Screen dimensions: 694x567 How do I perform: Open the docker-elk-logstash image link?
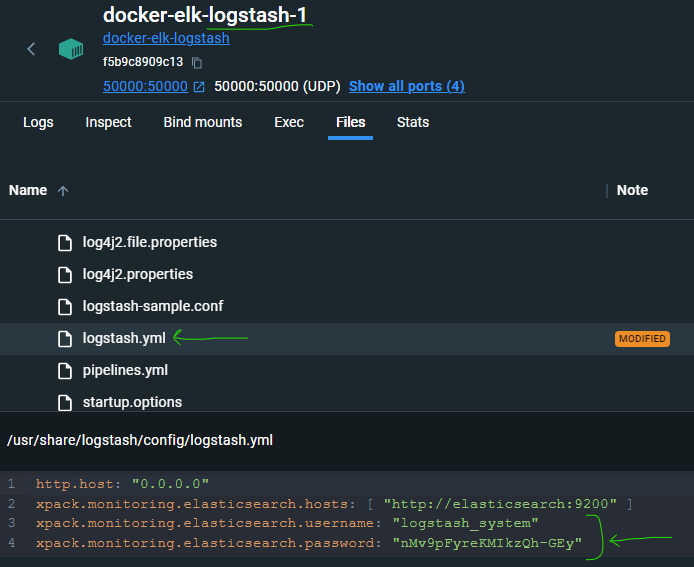[166, 38]
